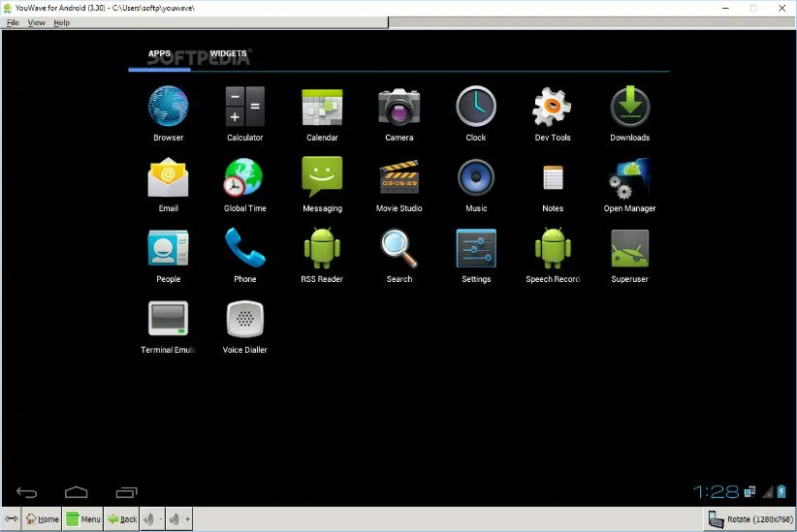Open Dev Tools app

pos(553,108)
